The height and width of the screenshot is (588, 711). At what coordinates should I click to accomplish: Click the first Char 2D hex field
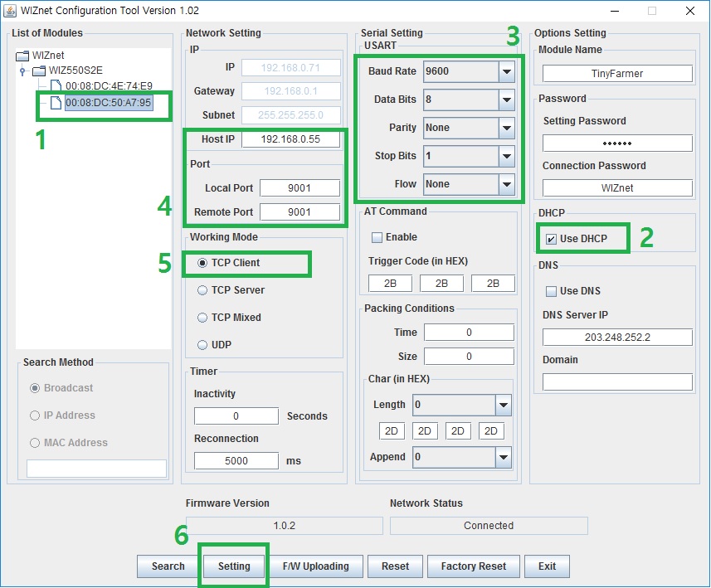392,431
